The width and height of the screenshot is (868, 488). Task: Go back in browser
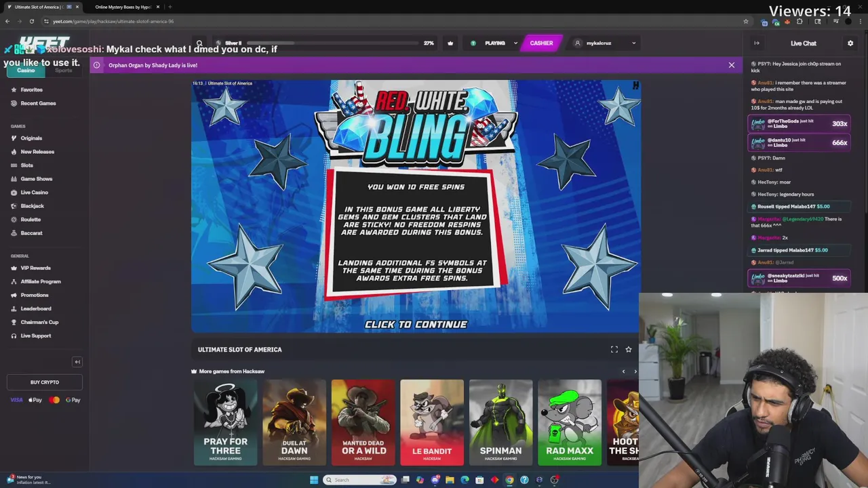[7, 21]
